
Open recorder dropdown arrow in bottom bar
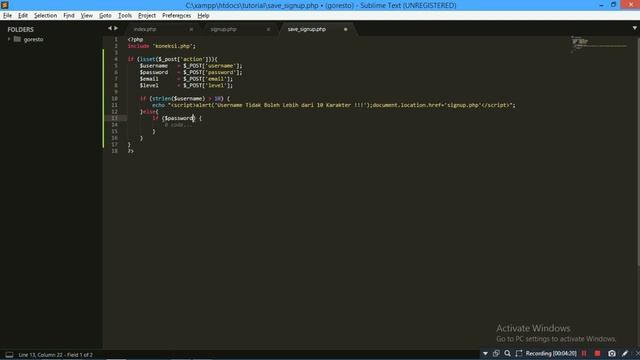(x=485, y=353)
